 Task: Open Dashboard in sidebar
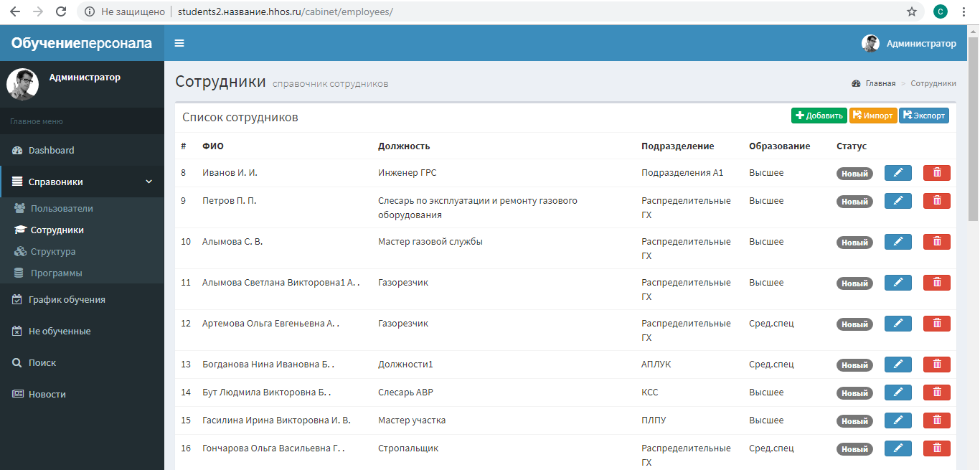tap(82, 150)
